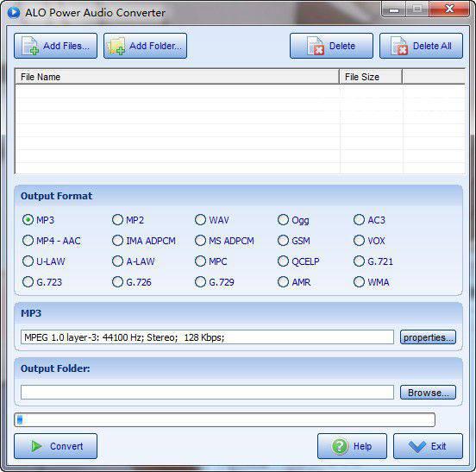Minimize the converter window
This screenshot has height=472, width=476.
click(394, 10)
